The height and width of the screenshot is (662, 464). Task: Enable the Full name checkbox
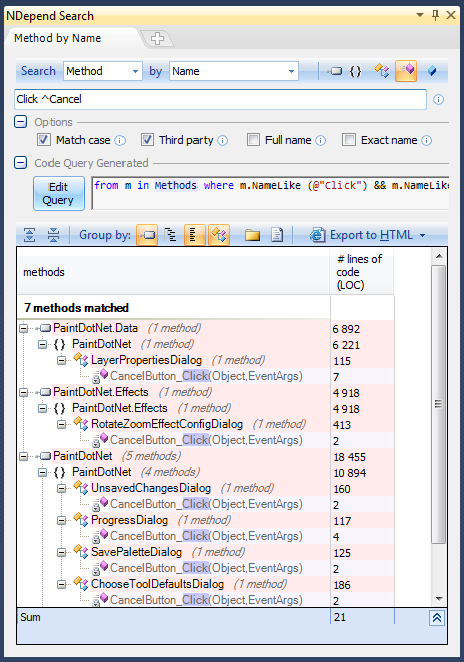(x=253, y=140)
